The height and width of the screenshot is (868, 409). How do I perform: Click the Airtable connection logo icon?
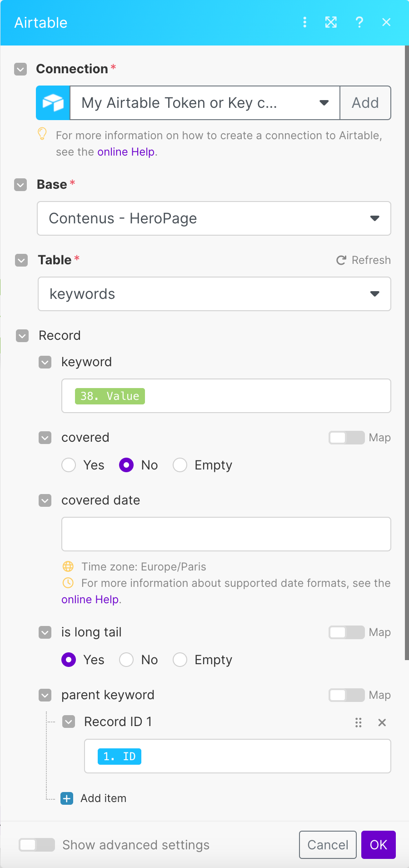[x=53, y=103]
